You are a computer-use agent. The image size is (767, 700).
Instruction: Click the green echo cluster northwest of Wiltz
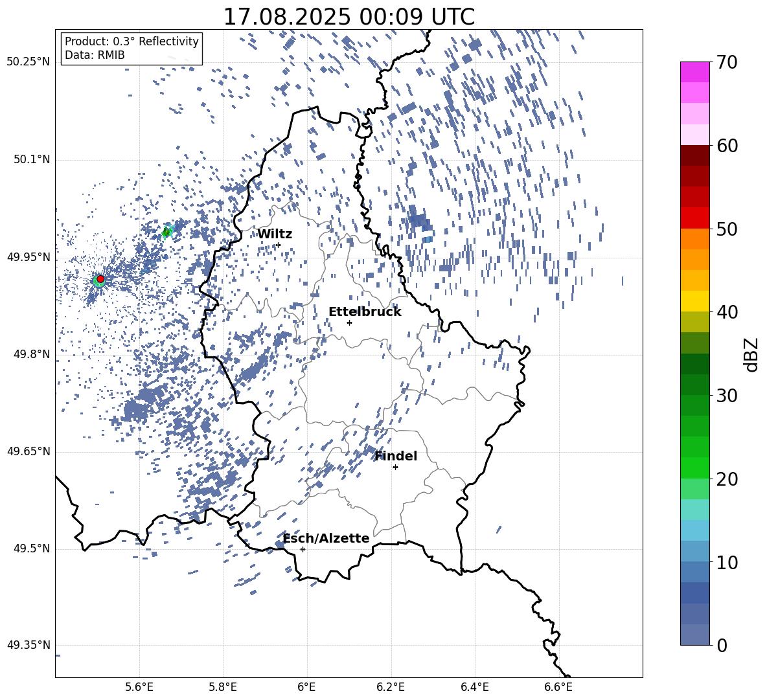tap(166, 232)
